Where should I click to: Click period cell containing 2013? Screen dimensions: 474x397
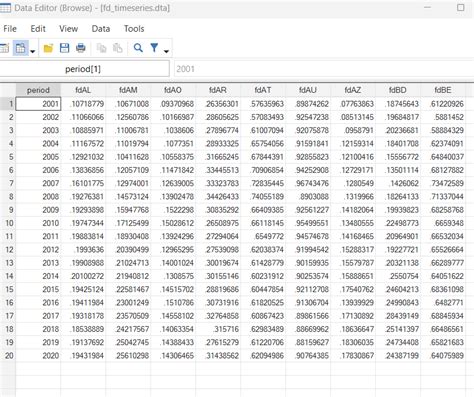click(38, 263)
